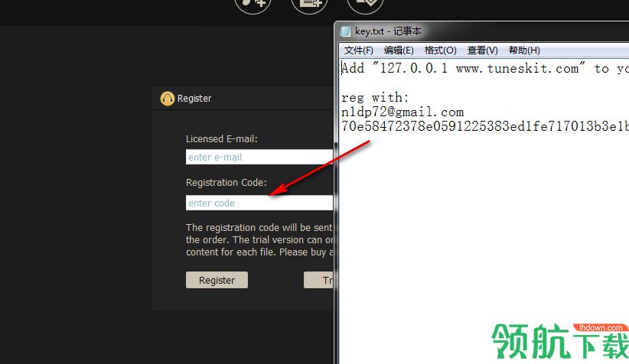Click the 'Add "127.0.0.1 www.tuneskit.com"' line
The image size is (629, 364).
[485, 69]
